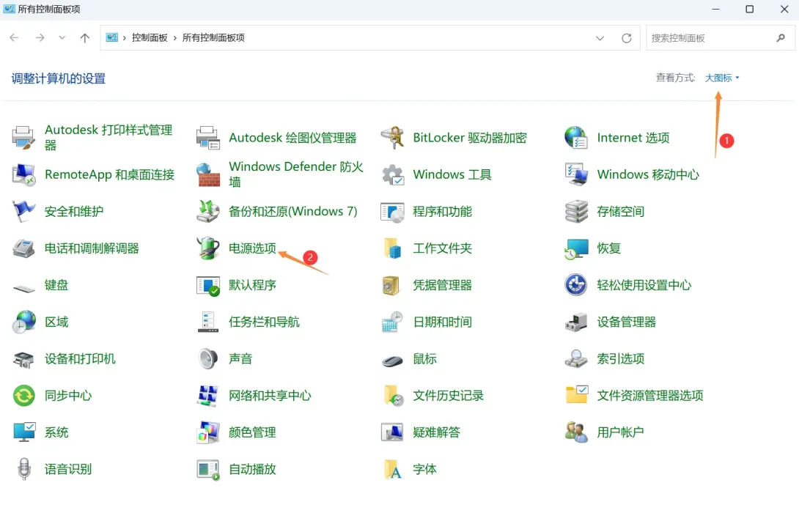Open the 索引选项 magnifier icon
This screenshot has height=532, width=799.
[x=576, y=359]
